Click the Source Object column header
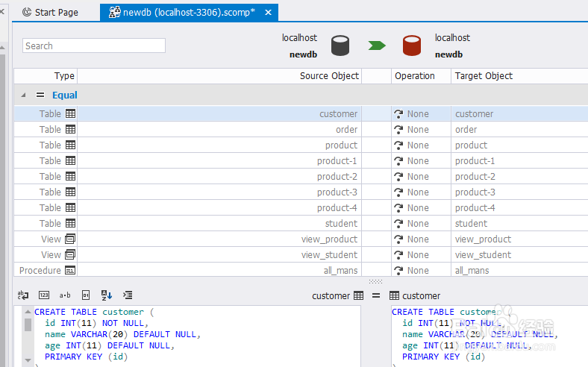588x367 pixels. pyautogui.click(x=329, y=76)
